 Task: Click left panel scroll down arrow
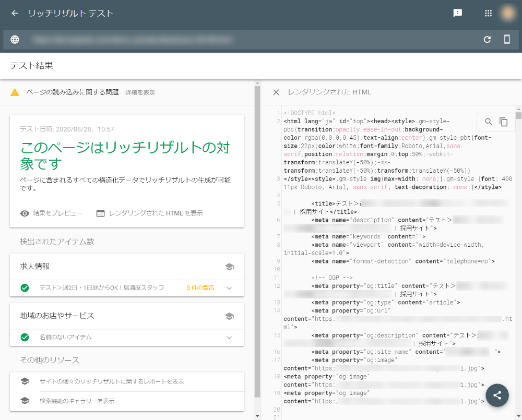(x=257, y=416)
